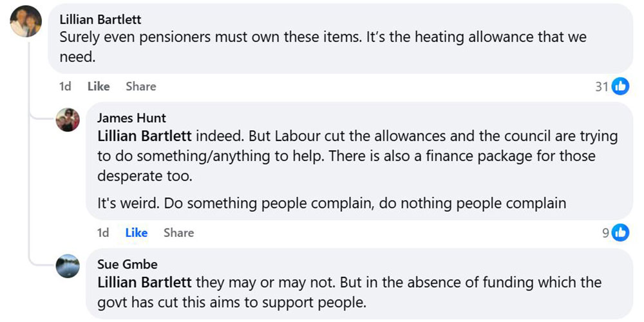Click Sue Gmbe's profile avatar

coord(68,266)
